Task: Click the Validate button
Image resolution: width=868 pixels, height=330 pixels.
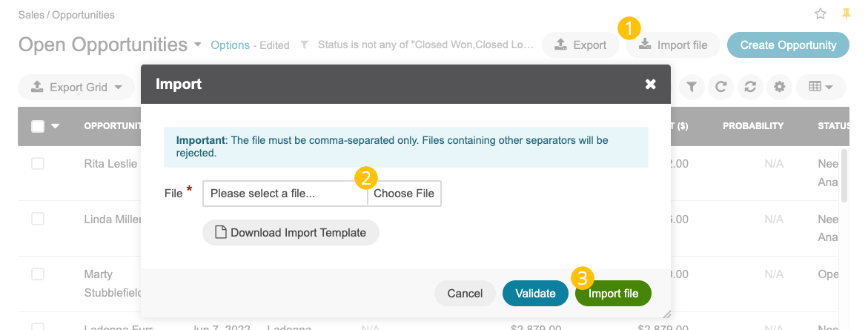Action: coord(535,294)
